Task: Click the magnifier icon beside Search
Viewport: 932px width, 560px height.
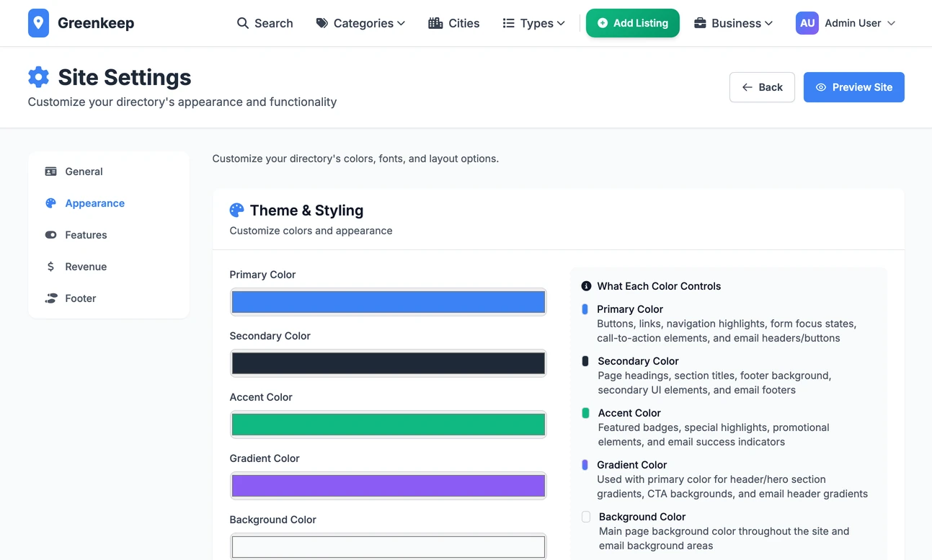Action: pos(243,23)
